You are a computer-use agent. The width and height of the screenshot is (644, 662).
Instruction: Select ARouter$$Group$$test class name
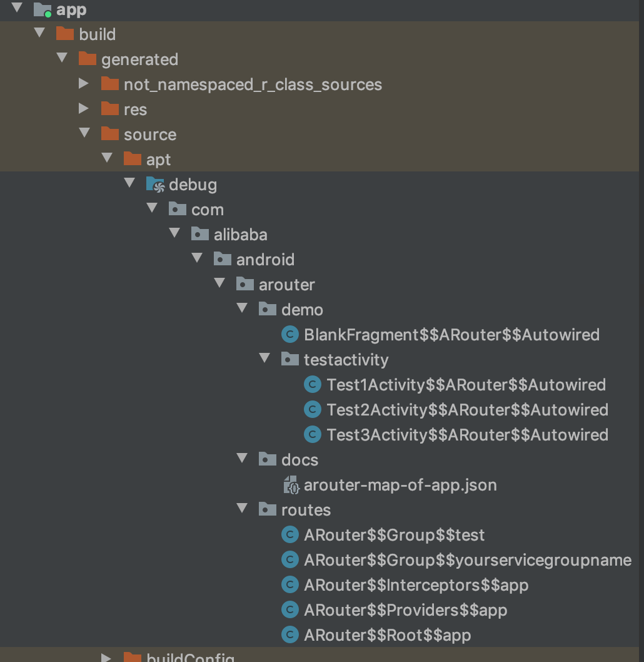(x=395, y=535)
